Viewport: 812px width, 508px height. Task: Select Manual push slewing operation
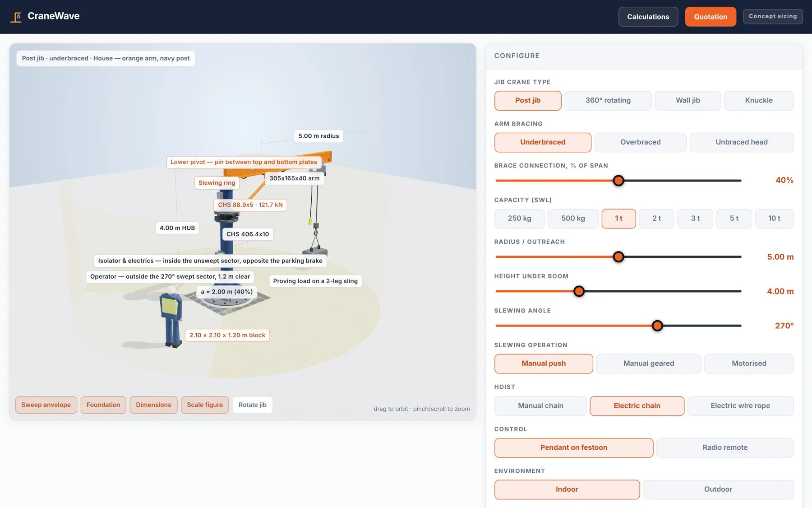[544, 364]
